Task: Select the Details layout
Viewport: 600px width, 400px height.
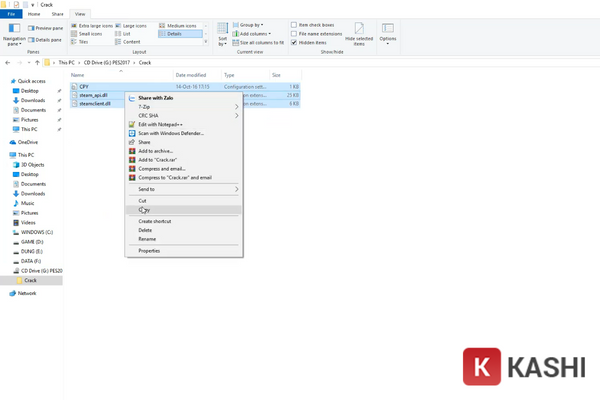Action: (x=180, y=34)
